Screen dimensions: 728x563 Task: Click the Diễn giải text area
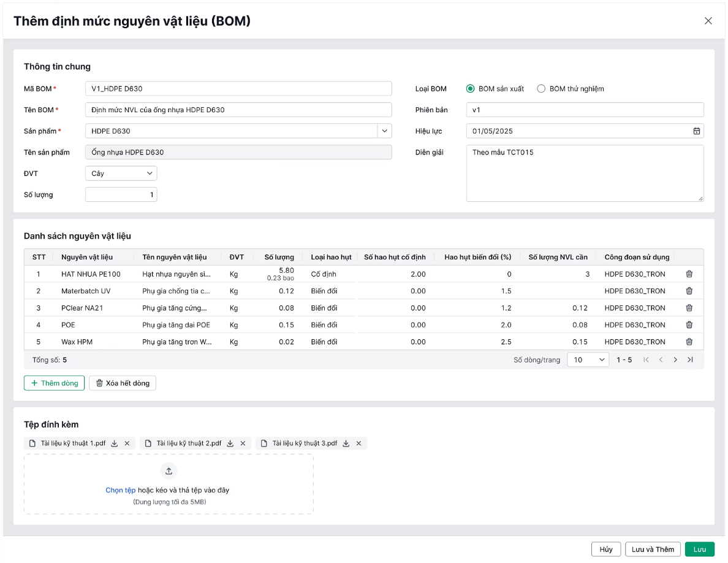pyautogui.click(x=585, y=173)
